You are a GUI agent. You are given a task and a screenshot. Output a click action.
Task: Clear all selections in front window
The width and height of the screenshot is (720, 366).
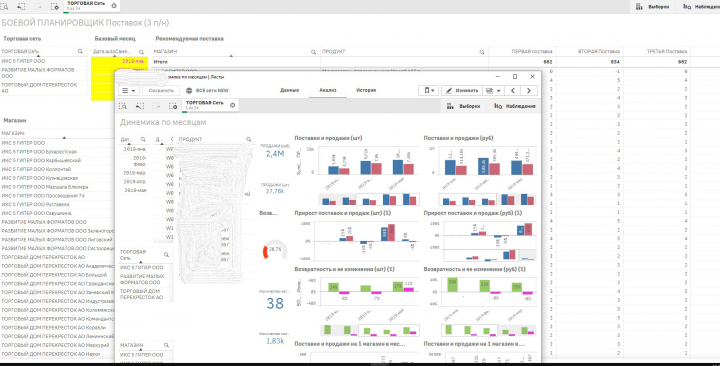[x=173, y=106]
